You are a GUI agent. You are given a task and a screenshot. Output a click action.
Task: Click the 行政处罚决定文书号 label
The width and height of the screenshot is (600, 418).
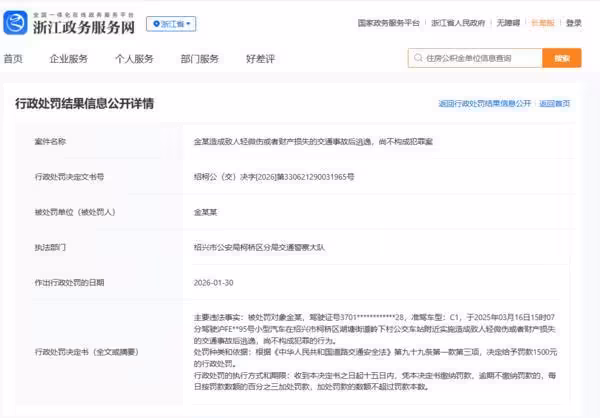pos(69,176)
